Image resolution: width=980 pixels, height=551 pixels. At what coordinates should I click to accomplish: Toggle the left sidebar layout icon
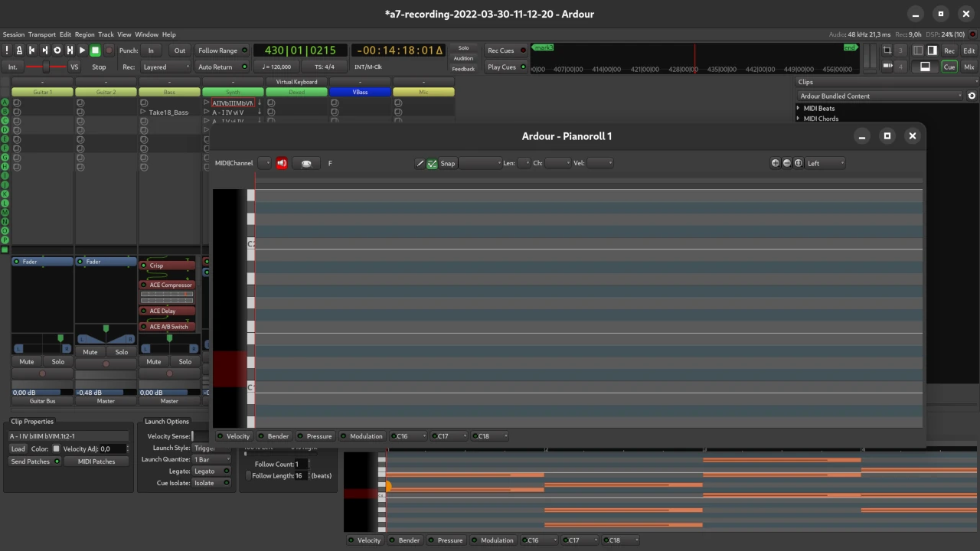click(x=918, y=51)
